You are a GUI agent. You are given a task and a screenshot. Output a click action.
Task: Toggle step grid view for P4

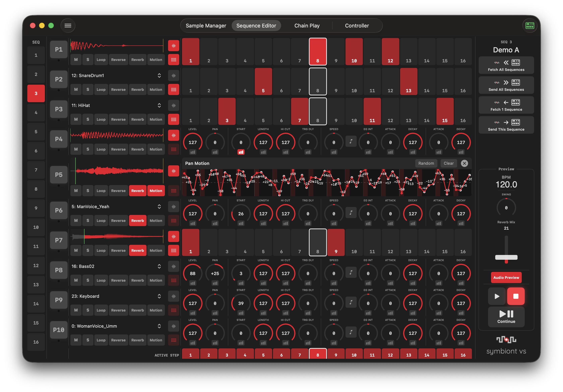pyautogui.click(x=173, y=149)
